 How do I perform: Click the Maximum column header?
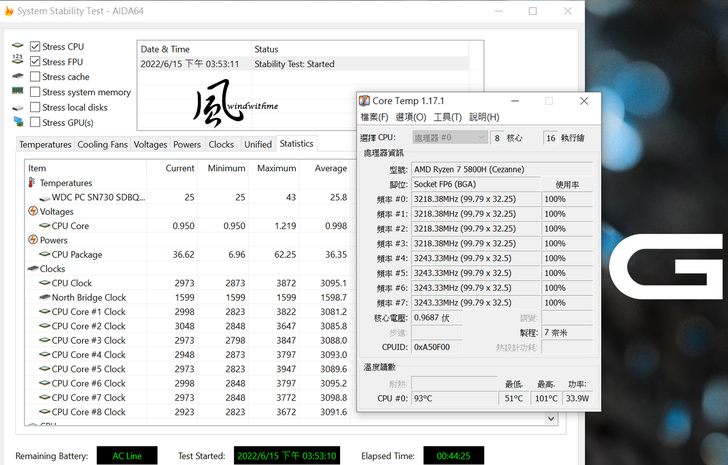276,168
